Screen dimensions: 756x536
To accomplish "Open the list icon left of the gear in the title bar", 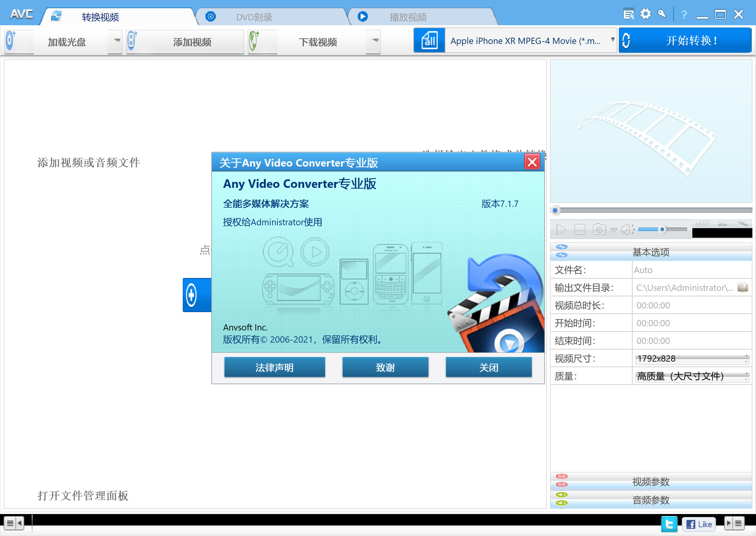I will (628, 14).
